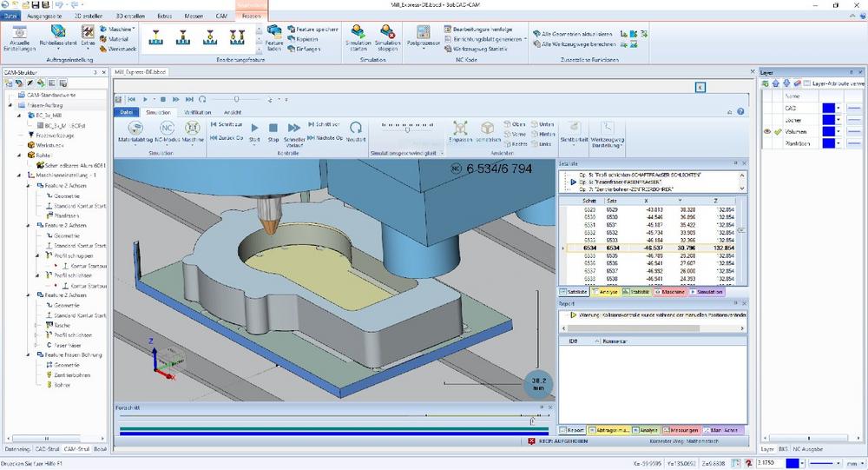The width and height of the screenshot is (868, 470).
Task: Click the Nächste Op button
Action: (x=325, y=137)
